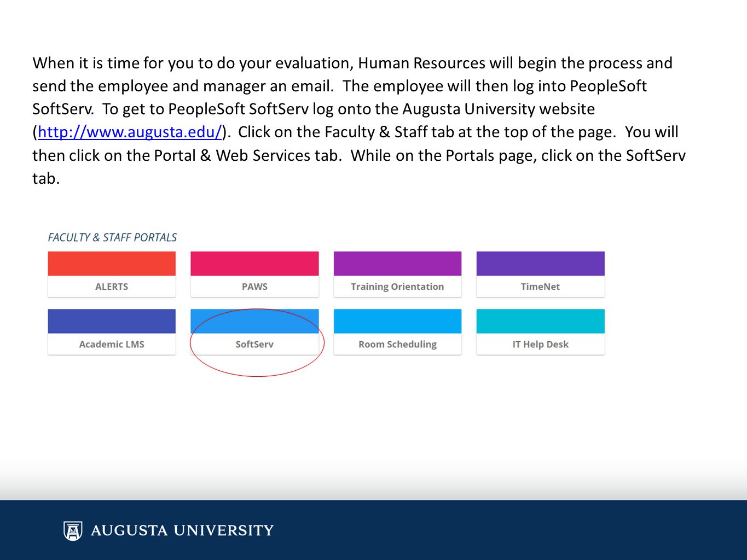Open the http://www.augusta.edu/ hyperlink

pos(130,132)
